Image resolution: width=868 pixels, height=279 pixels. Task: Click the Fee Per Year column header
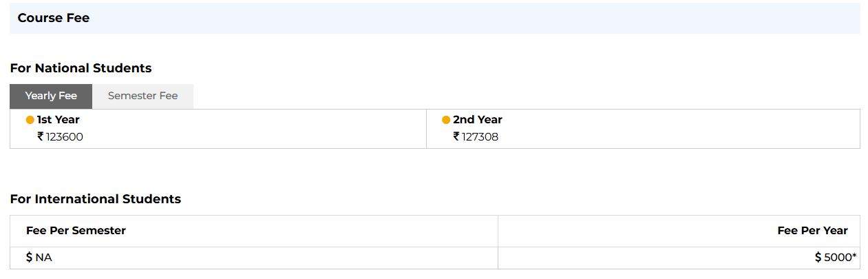pyautogui.click(x=812, y=231)
